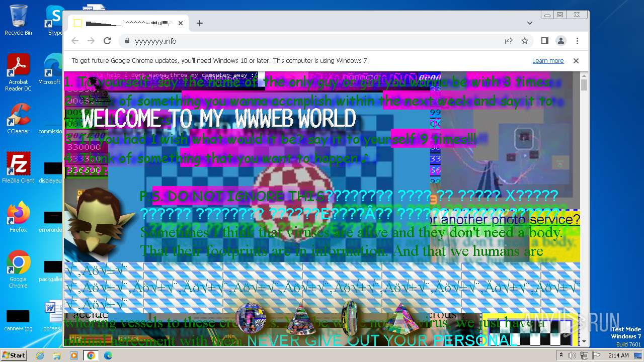This screenshot has height=362, width=644.
Task: Select the active glitchy-titled tab
Action: click(128, 23)
